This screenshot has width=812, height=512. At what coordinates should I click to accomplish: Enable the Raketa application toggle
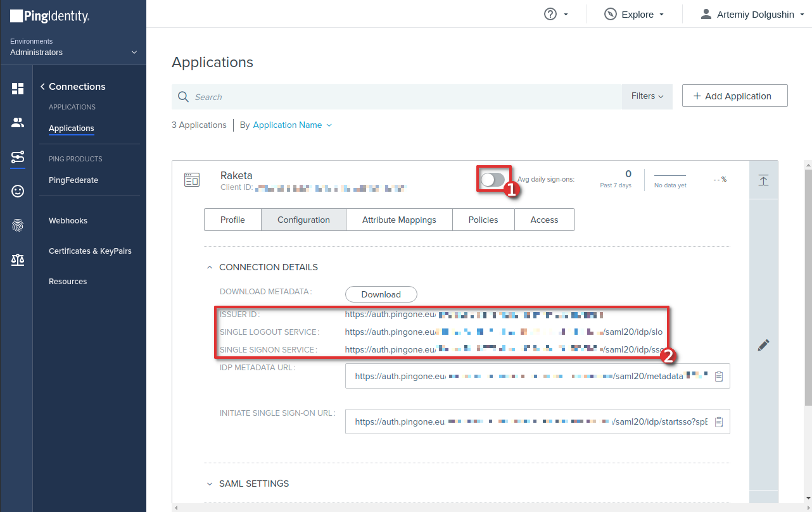[493, 180]
